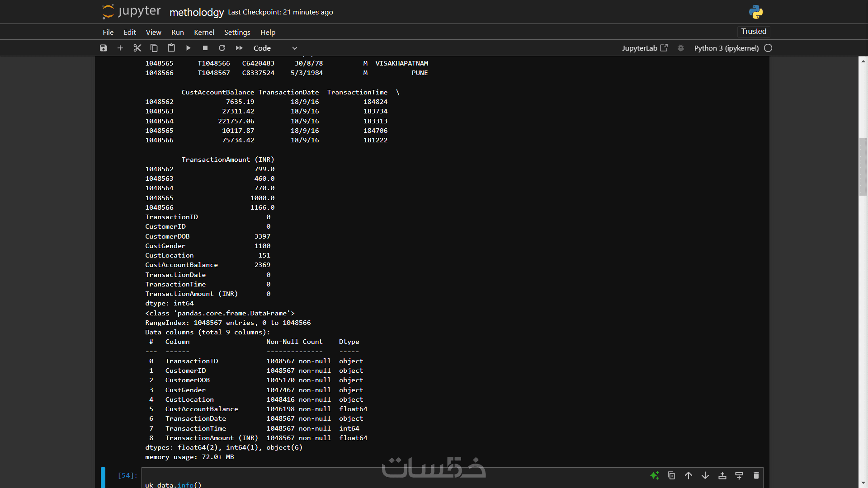Click the Python 3 (ipykernel) kernel name
The image size is (868, 488).
726,48
